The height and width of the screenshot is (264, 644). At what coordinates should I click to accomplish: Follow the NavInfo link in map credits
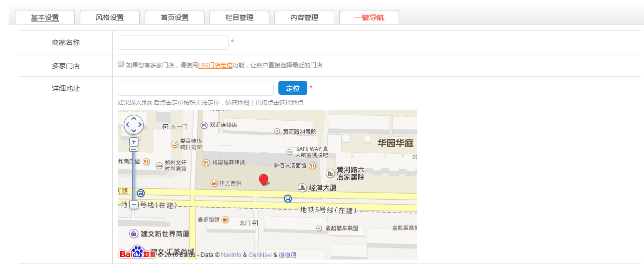[231, 255]
